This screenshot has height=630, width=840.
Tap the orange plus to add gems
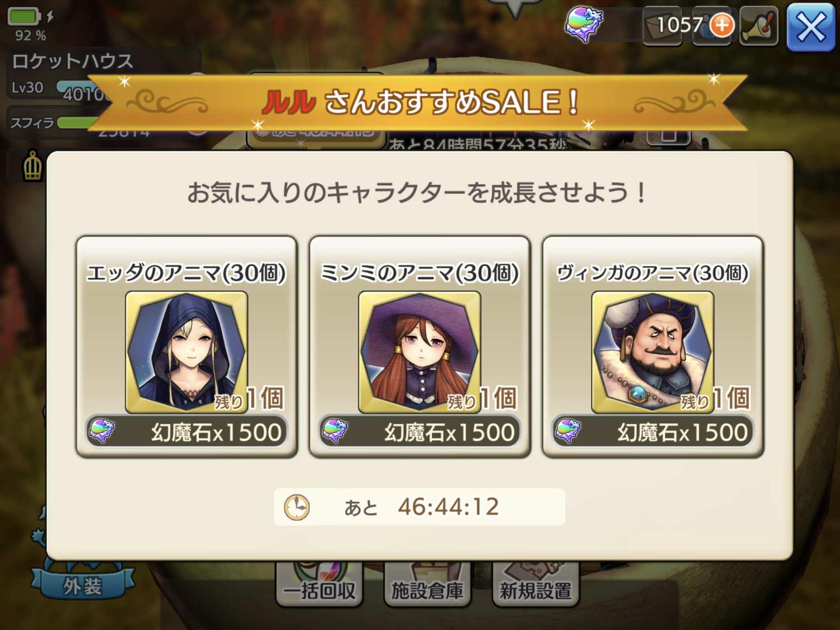722,25
